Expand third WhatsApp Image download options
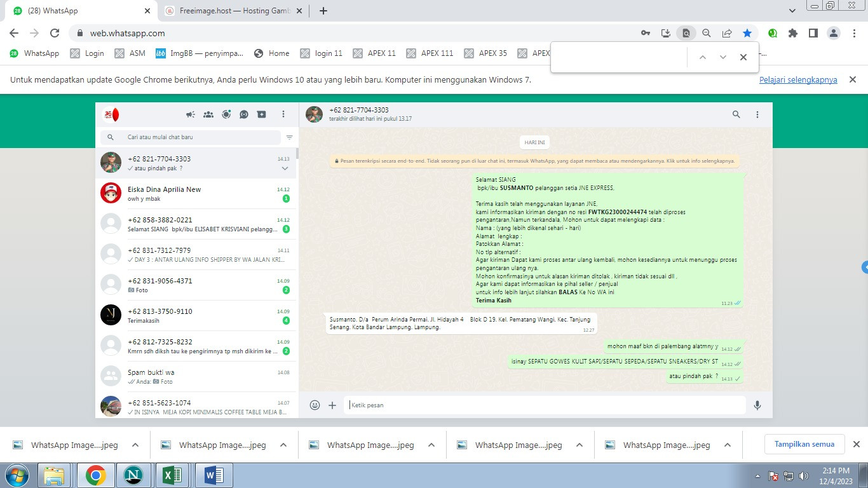This screenshot has height=488, width=868. pos(431,445)
